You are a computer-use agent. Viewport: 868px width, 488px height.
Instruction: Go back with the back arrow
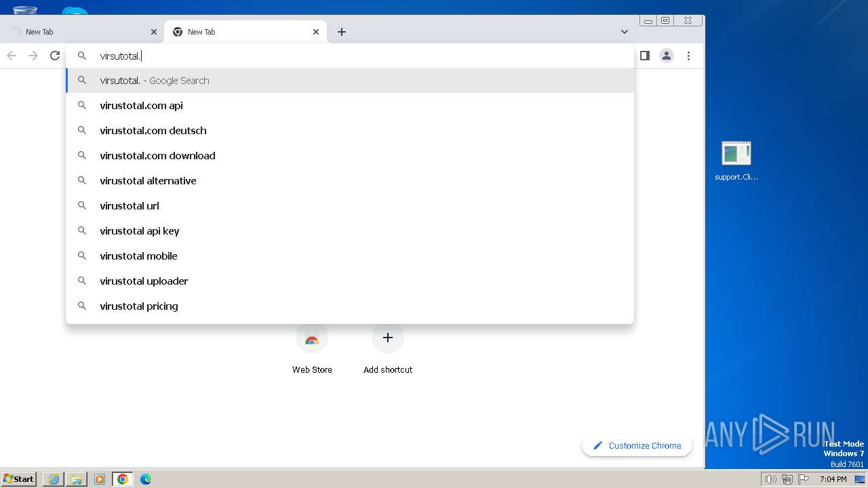pyautogui.click(x=12, y=56)
